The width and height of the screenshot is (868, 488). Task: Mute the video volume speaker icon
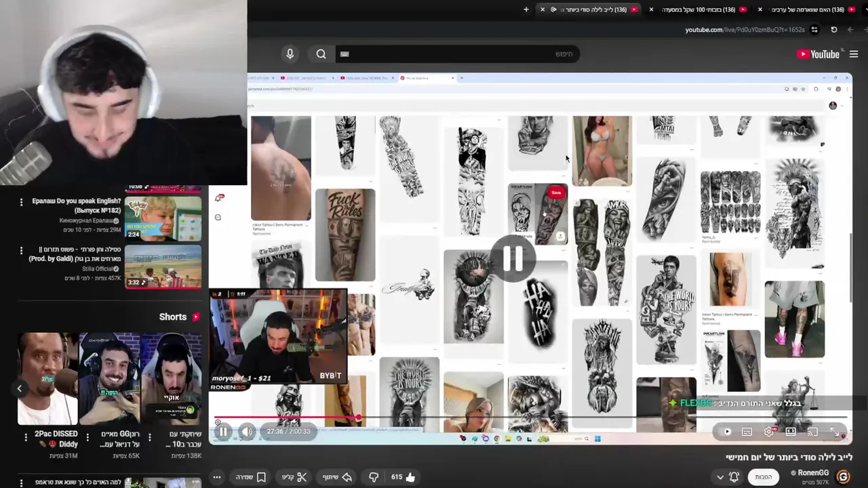coord(247,431)
